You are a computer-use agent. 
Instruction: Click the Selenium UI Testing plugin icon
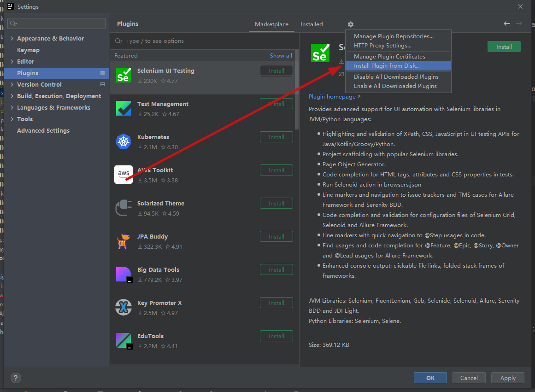tap(123, 75)
